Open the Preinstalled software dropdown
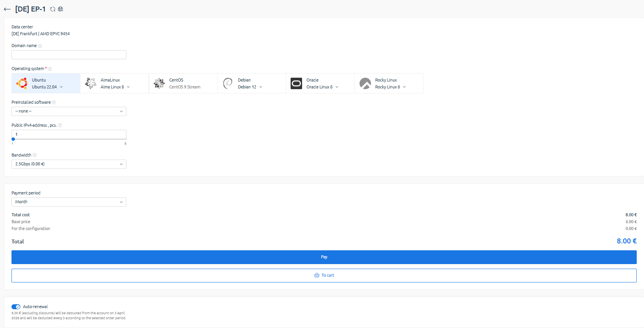The height and width of the screenshot is (328, 644). click(x=69, y=111)
